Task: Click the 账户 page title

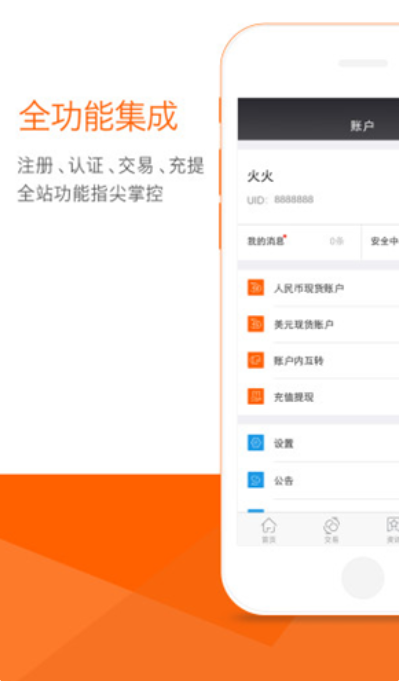Action: 362,126
